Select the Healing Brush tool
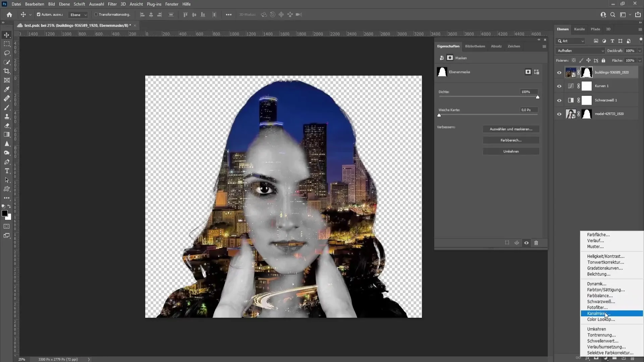Viewport: 644px width, 362px height. point(7,98)
